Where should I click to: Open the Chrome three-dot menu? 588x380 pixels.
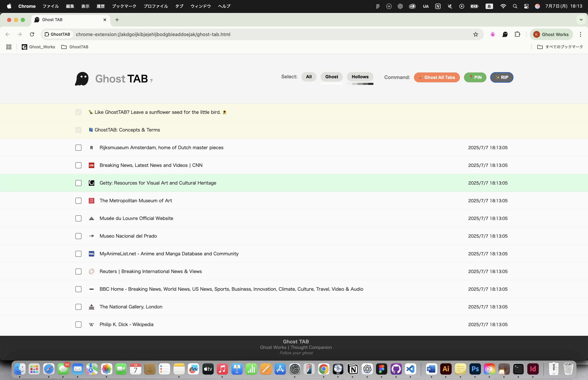[x=580, y=34]
